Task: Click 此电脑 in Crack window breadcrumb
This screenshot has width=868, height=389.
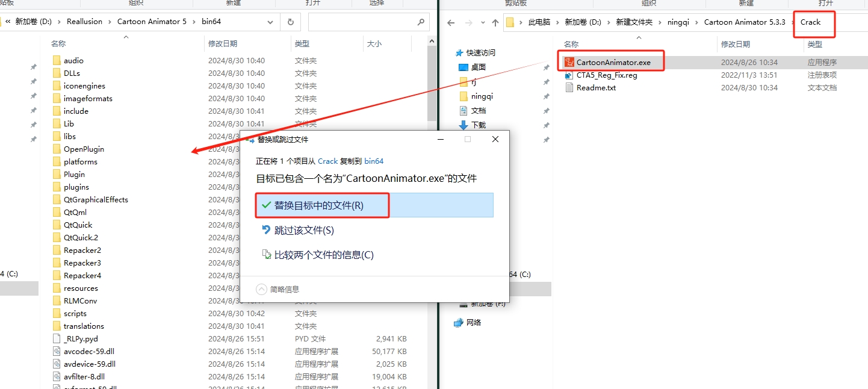Action: (x=539, y=22)
